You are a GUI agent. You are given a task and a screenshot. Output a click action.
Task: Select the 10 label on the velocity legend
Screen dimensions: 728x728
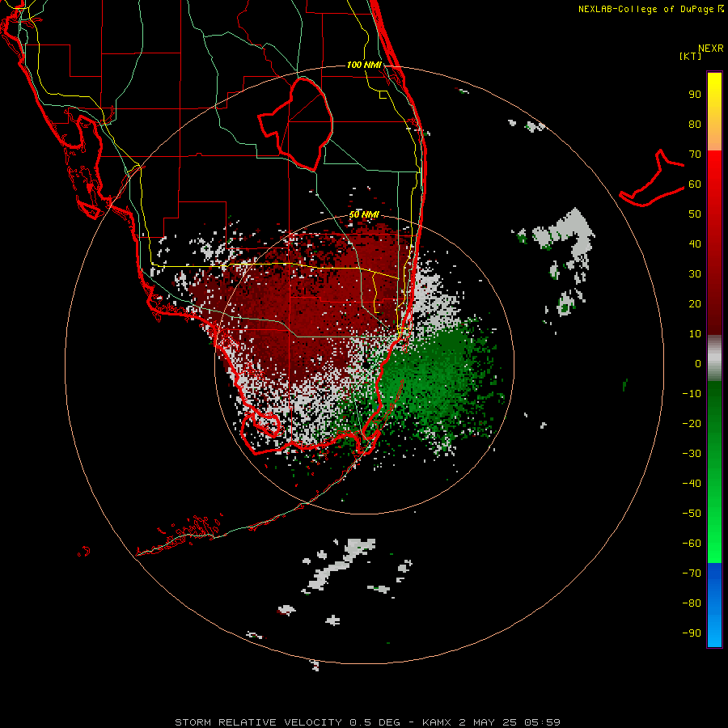click(x=695, y=334)
